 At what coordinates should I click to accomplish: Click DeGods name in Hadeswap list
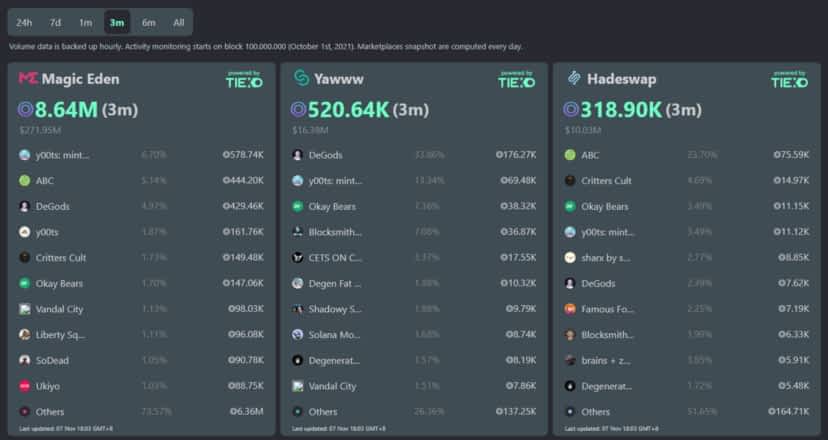click(x=598, y=283)
